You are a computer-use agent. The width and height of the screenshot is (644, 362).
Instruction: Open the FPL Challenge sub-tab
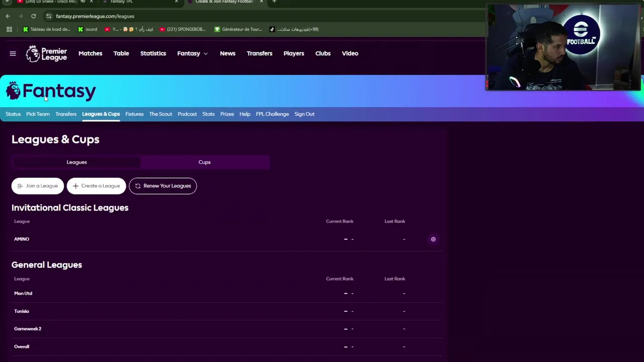coord(272,114)
